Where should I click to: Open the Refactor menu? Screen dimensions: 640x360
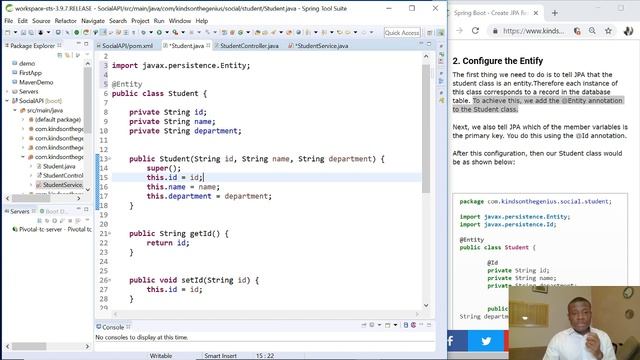(x=66, y=21)
